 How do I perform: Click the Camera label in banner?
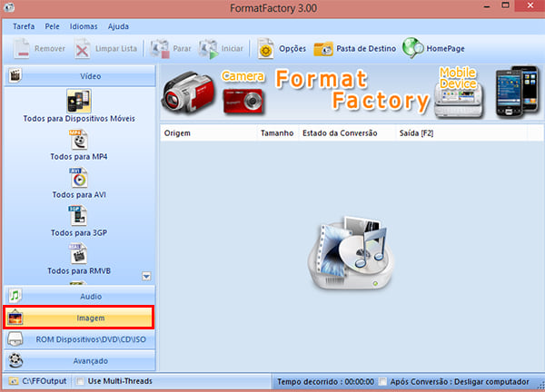click(243, 76)
